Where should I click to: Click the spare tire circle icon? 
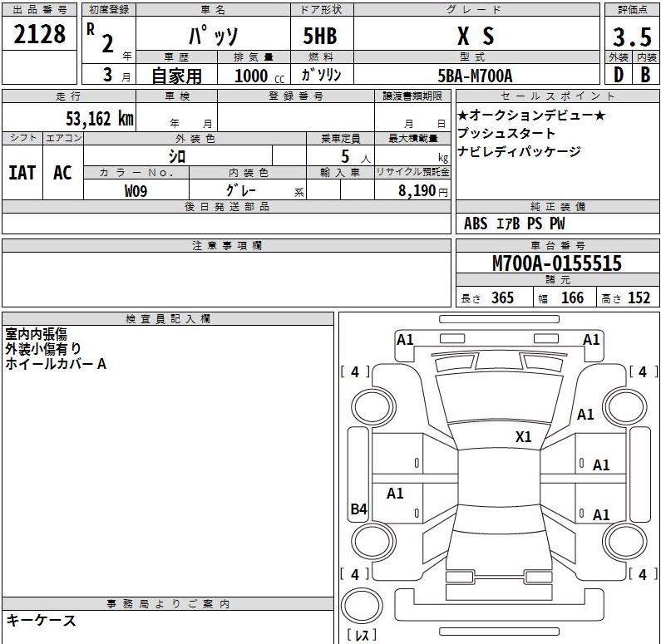(362, 606)
